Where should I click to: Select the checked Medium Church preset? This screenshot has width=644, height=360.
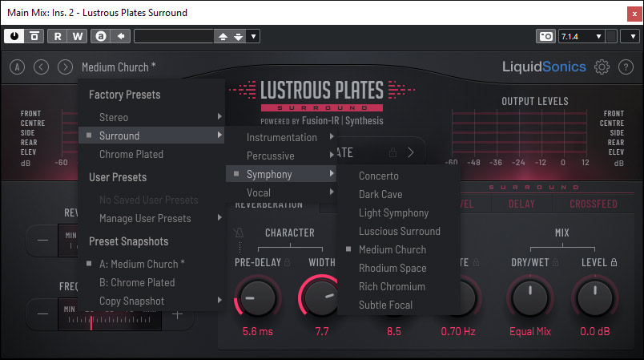[398, 249]
